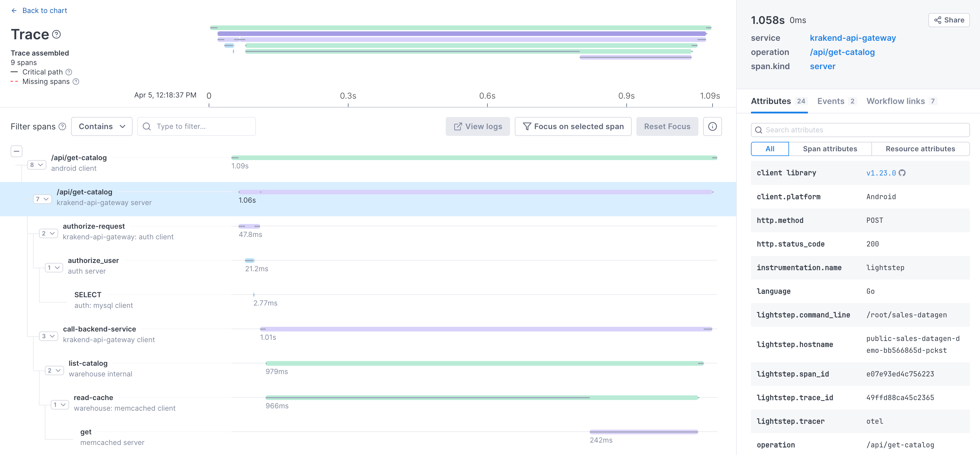Click the filter info icon next to Filter spans
The height and width of the screenshot is (455, 980).
click(62, 126)
